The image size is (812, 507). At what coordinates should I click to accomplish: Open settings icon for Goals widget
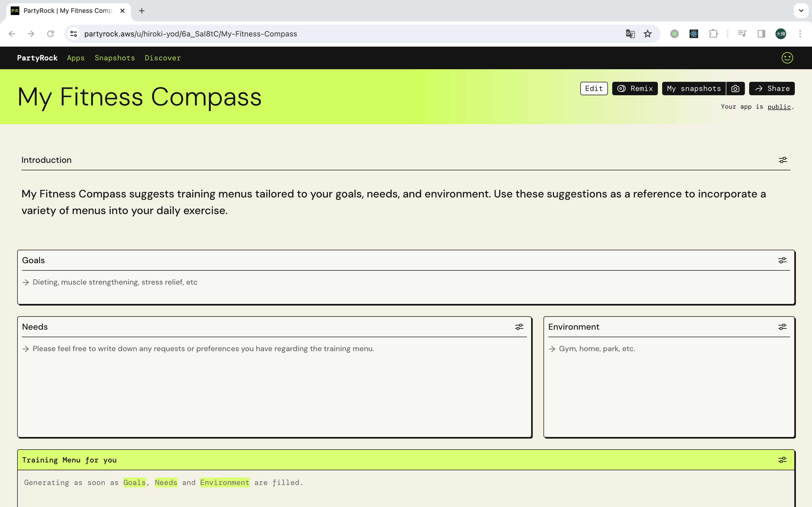[x=782, y=260]
